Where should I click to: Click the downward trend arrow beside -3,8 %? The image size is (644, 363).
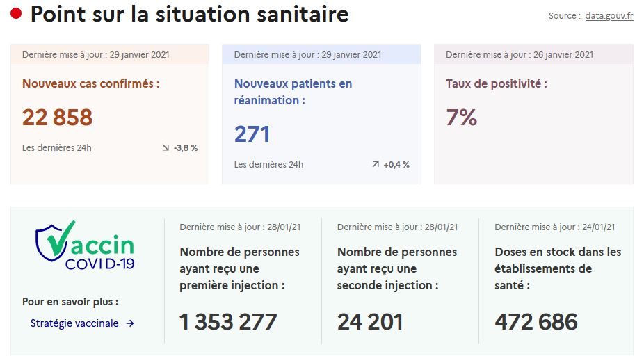point(166,148)
